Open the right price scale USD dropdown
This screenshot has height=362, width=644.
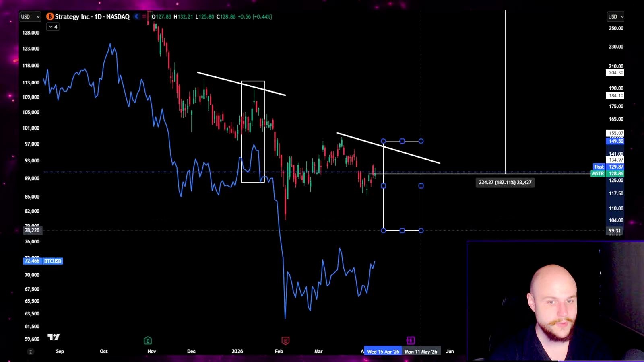(x=615, y=16)
